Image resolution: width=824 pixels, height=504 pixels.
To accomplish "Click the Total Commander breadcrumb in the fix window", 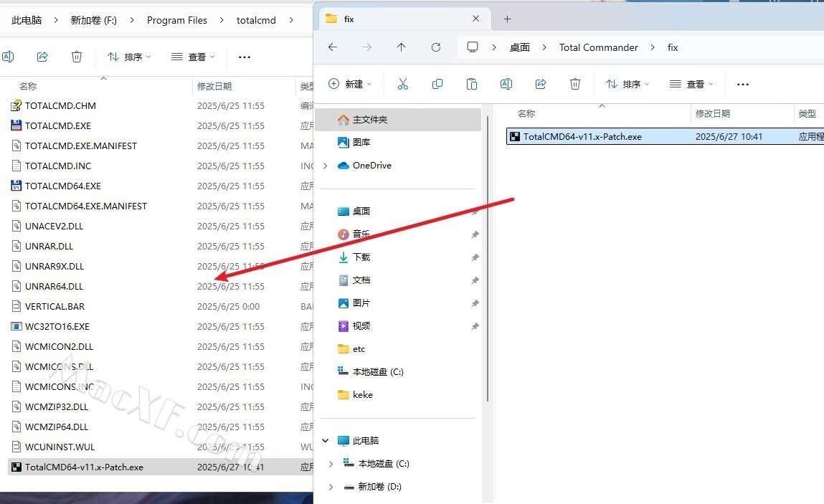I will [x=599, y=47].
